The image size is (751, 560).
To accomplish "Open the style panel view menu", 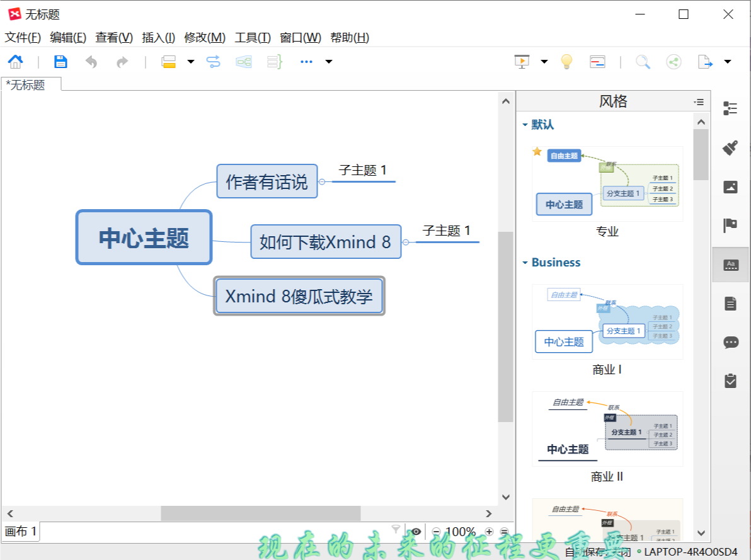I will pos(699,101).
